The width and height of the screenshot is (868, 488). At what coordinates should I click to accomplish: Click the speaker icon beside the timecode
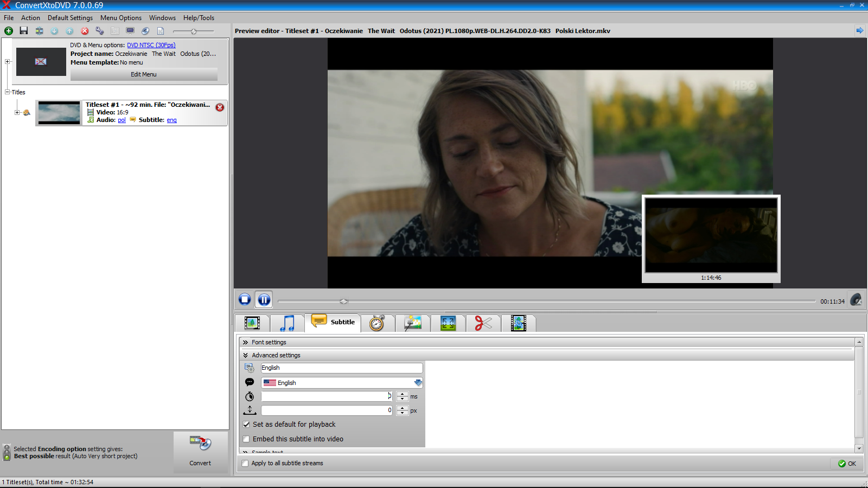[x=856, y=299]
